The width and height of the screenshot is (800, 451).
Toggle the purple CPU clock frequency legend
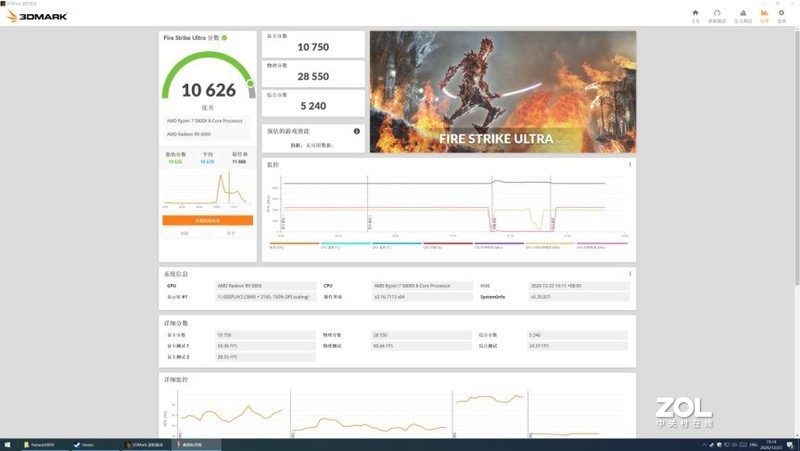(499, 245)
